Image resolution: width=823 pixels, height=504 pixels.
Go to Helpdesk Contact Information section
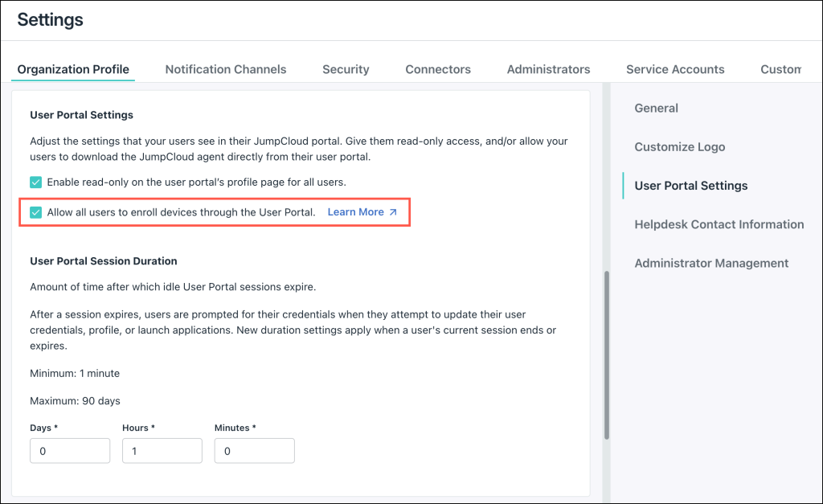719,225
